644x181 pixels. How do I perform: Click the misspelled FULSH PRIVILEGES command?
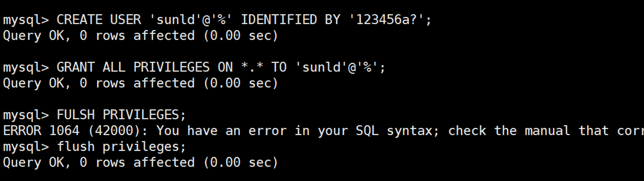121,115
